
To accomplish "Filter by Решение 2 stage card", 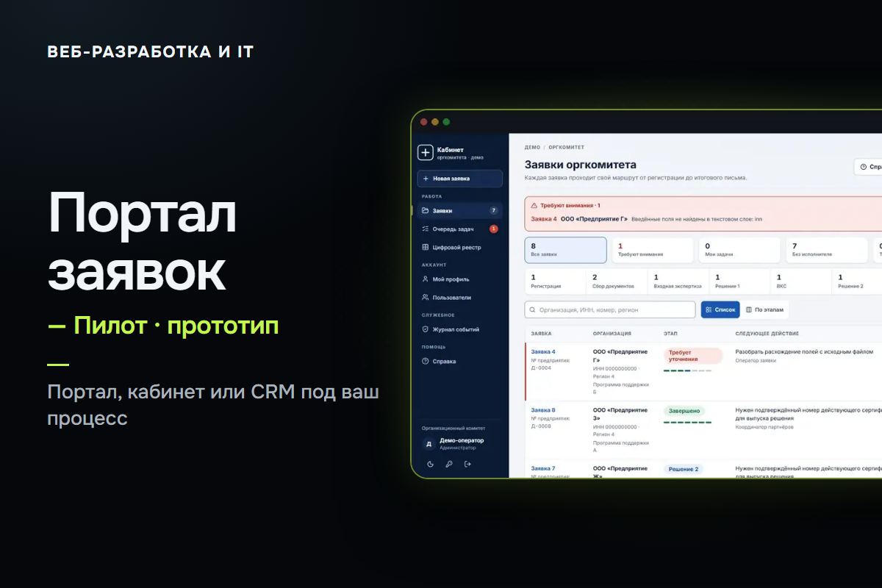I will point(858,282).
